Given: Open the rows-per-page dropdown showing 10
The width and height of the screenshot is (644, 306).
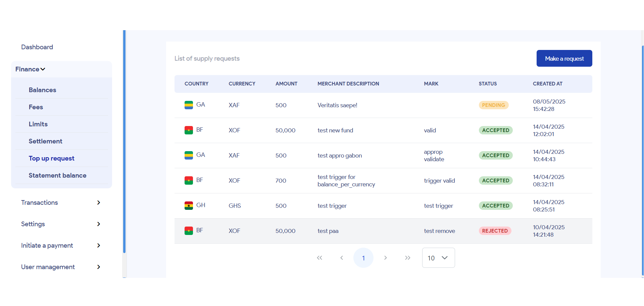Looking at the screenshot, I should tap(438, 258).
